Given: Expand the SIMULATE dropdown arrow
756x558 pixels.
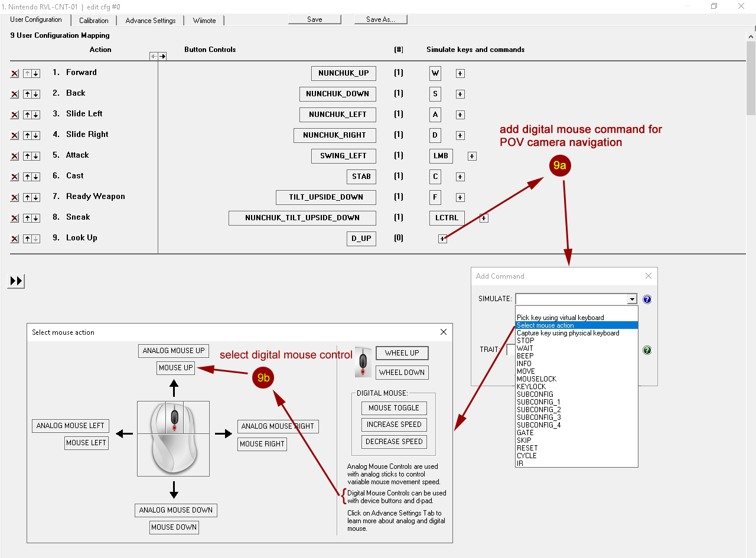Looking at the screenshot, I should [x=632, y=299].
